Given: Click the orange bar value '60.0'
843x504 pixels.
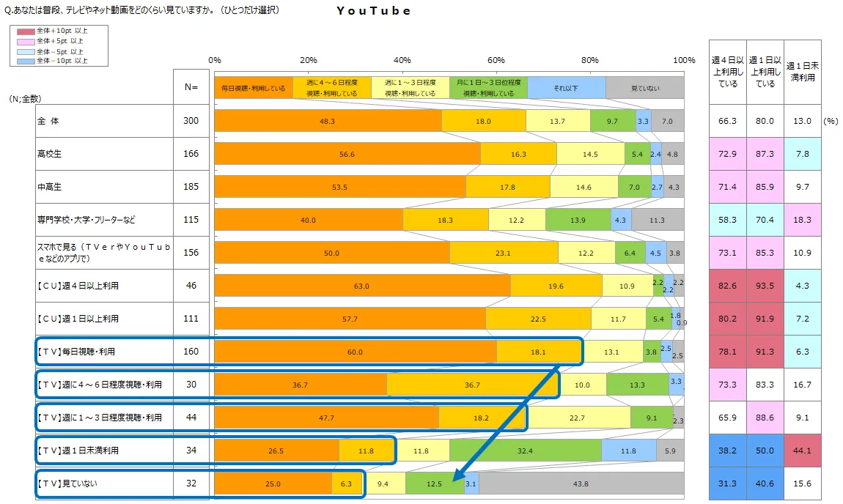Looking at the screenshot, I should tap(356, 352).
